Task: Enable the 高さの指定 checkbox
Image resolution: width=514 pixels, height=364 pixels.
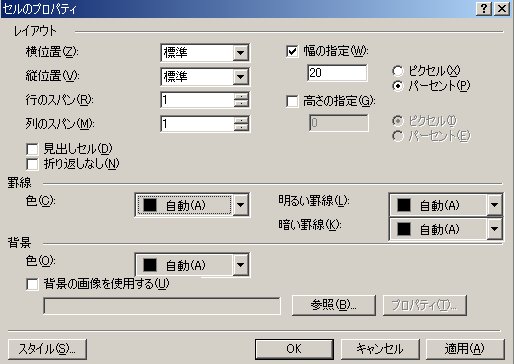Action: 292,101
